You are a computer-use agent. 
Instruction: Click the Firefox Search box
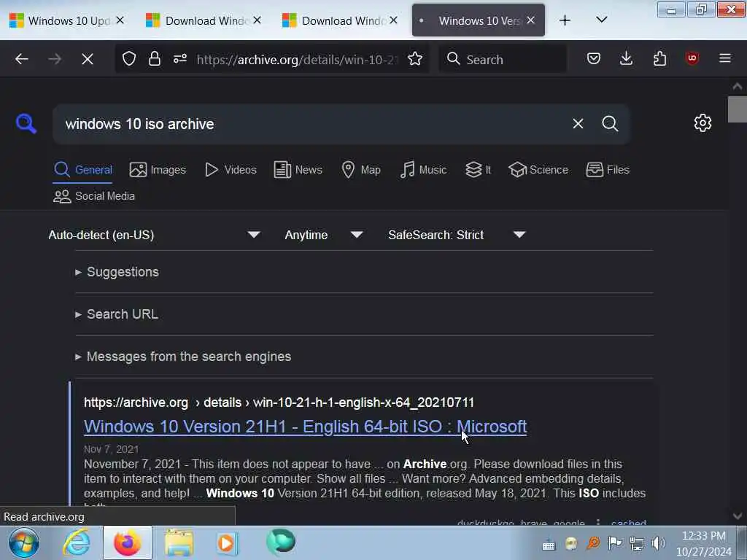coord(503,60)
